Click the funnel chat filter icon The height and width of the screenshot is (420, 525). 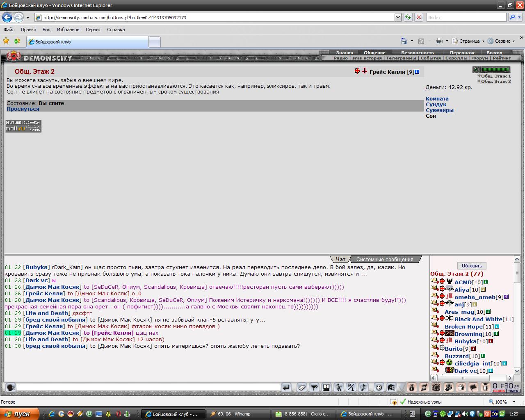pos(314,387)
